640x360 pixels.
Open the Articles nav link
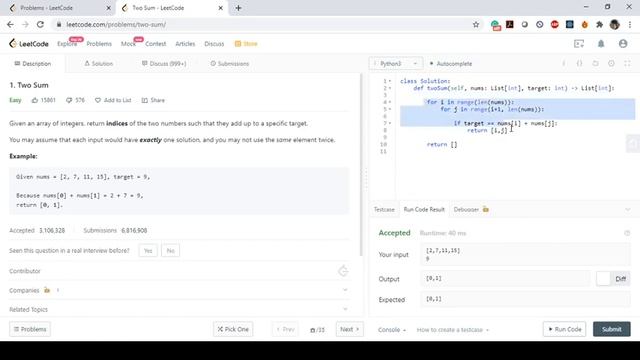click(185, 44)
